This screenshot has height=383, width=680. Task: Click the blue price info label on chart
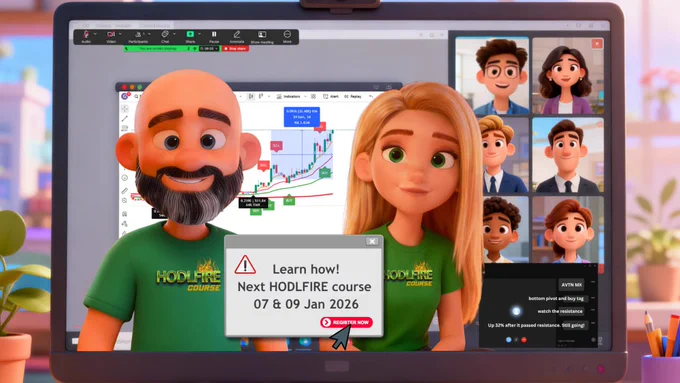click(302, 117)
